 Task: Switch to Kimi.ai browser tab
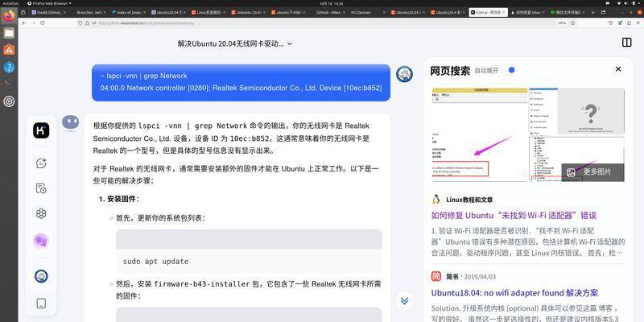[488, 12]
